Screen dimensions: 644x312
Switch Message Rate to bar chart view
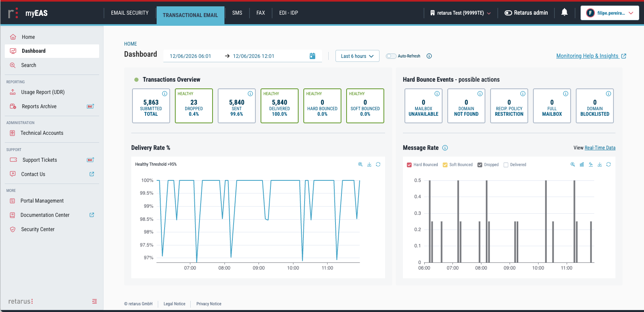[582, 165]
